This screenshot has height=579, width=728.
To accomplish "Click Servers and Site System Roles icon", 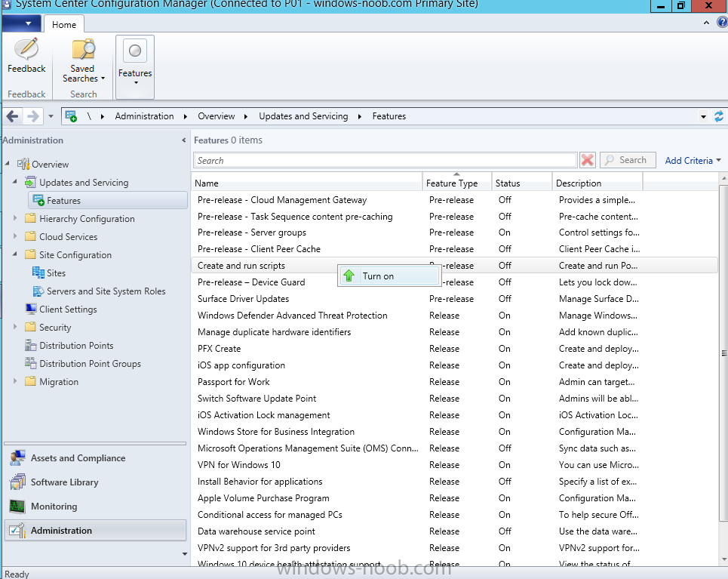I will pos(38,291).
